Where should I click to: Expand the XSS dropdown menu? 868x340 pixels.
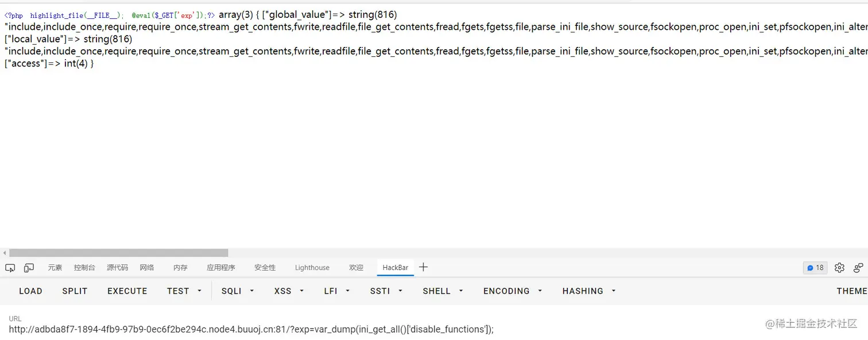tap(288, 291)
